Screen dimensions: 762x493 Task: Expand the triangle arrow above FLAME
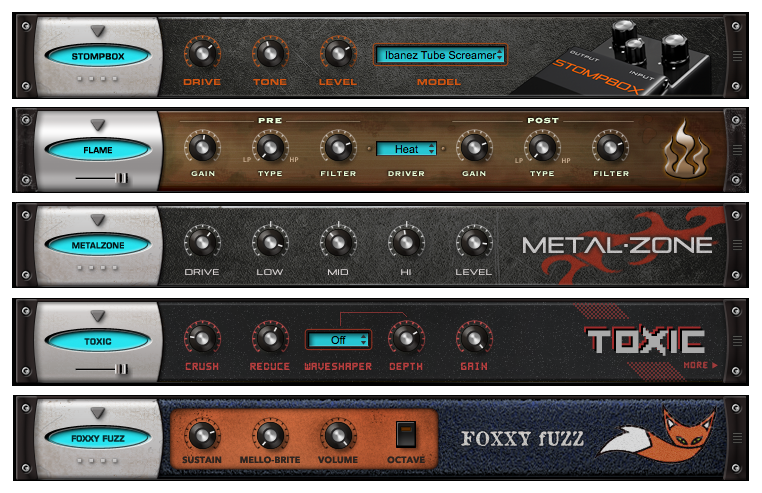coord(98,125)
